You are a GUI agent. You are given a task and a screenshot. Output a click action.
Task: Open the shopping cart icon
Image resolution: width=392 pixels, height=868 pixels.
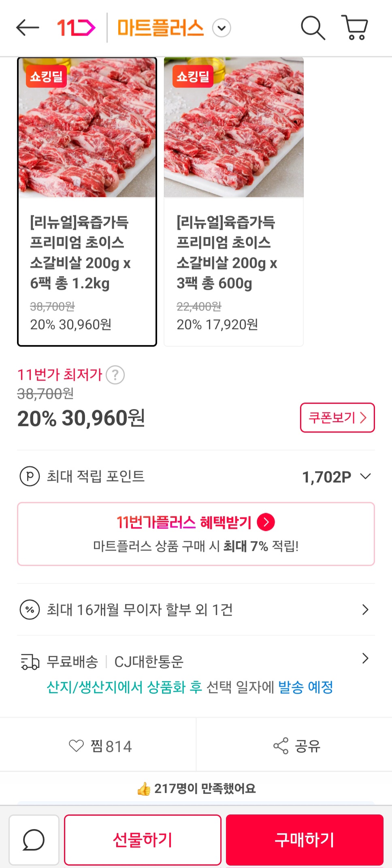click(x=355, y=28)
